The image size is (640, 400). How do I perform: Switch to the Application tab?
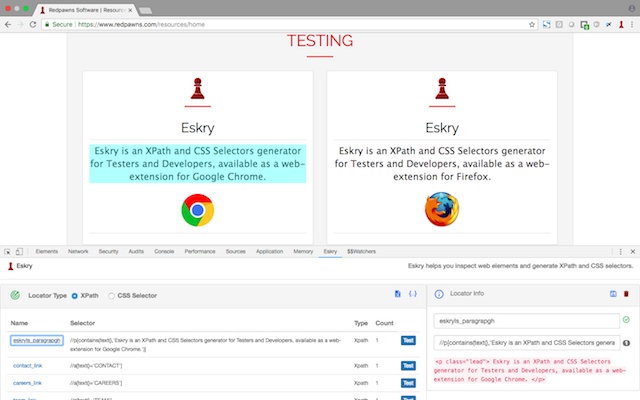click(x=269, y=251)
